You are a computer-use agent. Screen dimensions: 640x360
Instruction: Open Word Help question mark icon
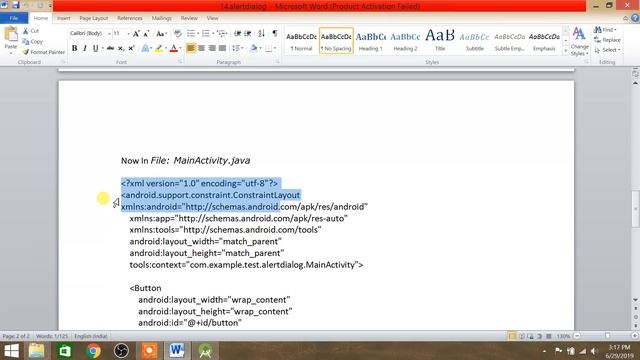[635, 18]
